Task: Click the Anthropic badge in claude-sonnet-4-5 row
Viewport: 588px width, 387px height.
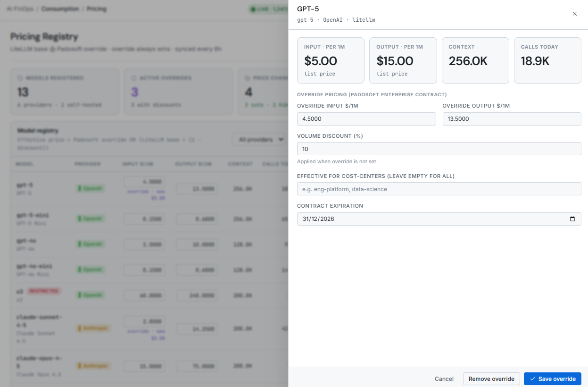Action: [94, 328]
